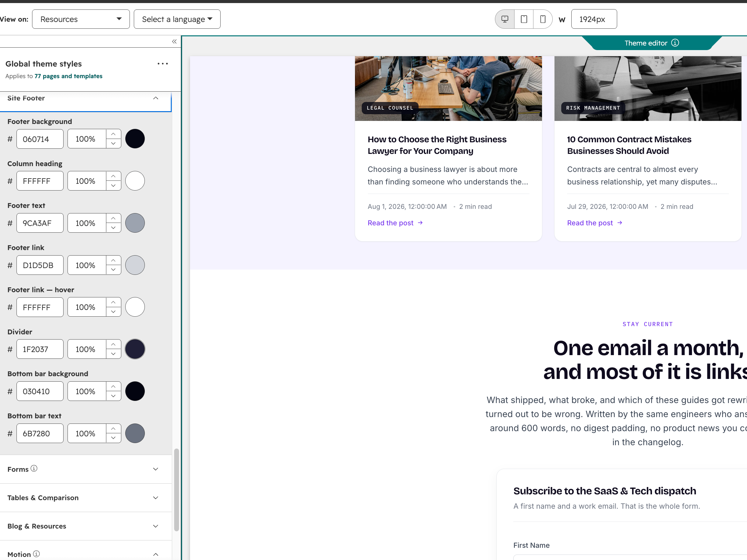Screen dimensions: 747x560
Task: Increase Footer background opacity with up arrow
Action: point(113,134)
